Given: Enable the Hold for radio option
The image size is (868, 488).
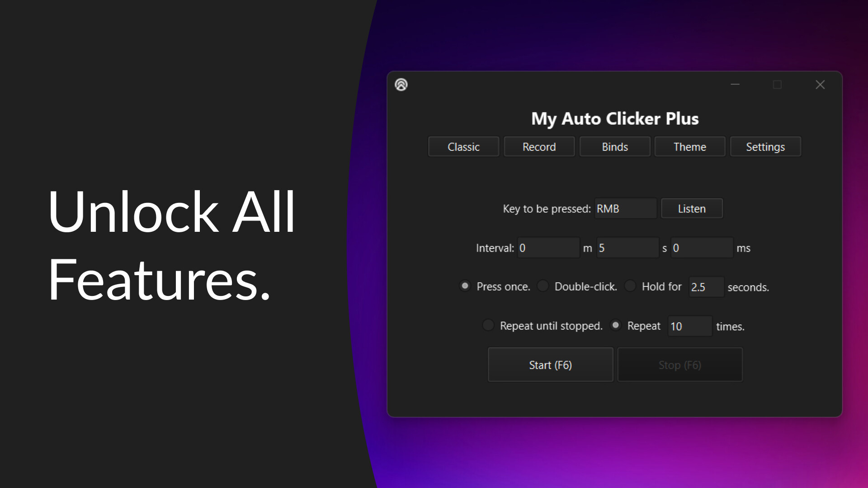Looking at the screenshot, I should [x=630, y=286].
